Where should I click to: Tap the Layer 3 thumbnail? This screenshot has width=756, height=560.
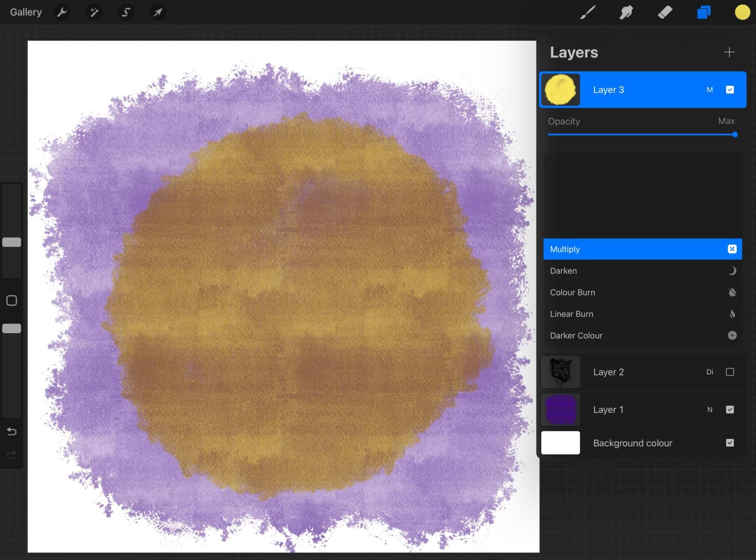560,89
